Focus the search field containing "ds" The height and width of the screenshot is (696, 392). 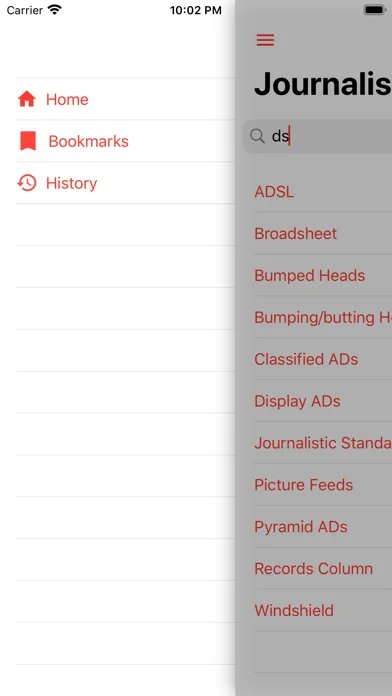pos(317,136)
